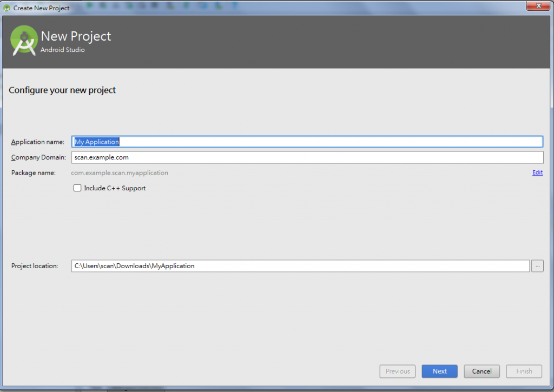Click the Cancel button
This screenshot has height=392, width=554.
click(x=482, y=371)
